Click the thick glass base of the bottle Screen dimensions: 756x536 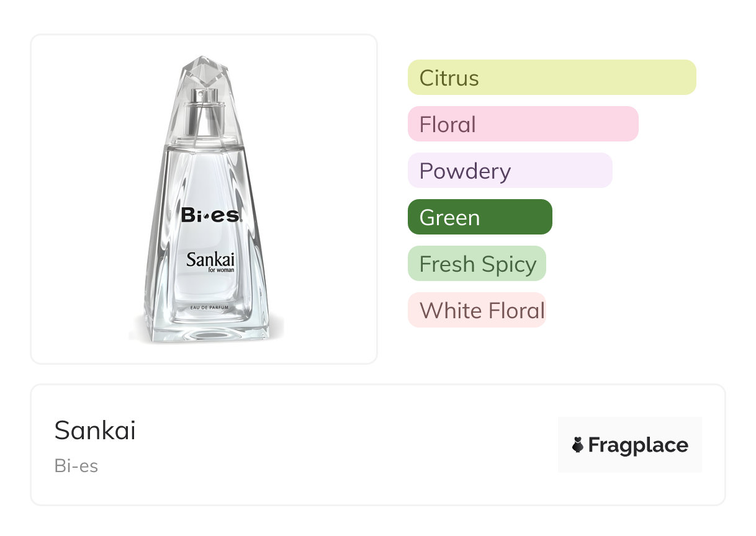tap(205, 332)
